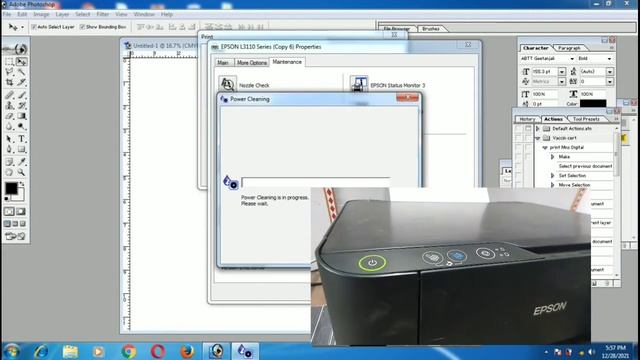Switch to More Options tab

point(252,63)
